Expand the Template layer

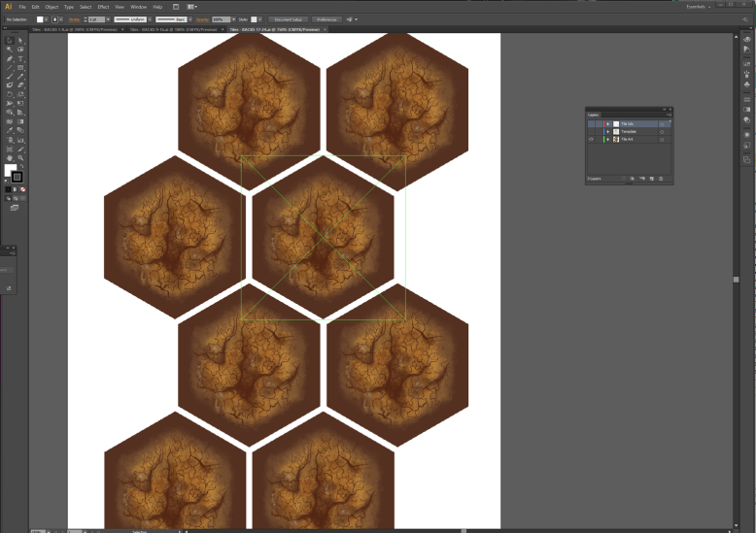[608, 132]
